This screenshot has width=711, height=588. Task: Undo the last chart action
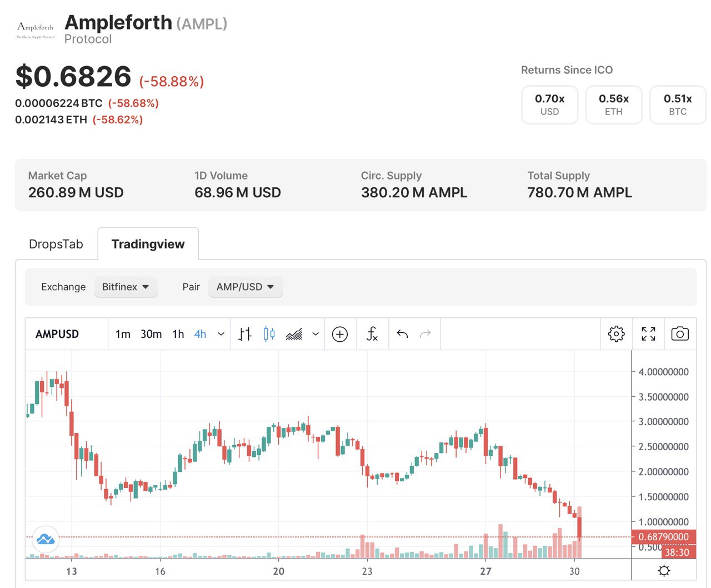(x=403, y=334)
